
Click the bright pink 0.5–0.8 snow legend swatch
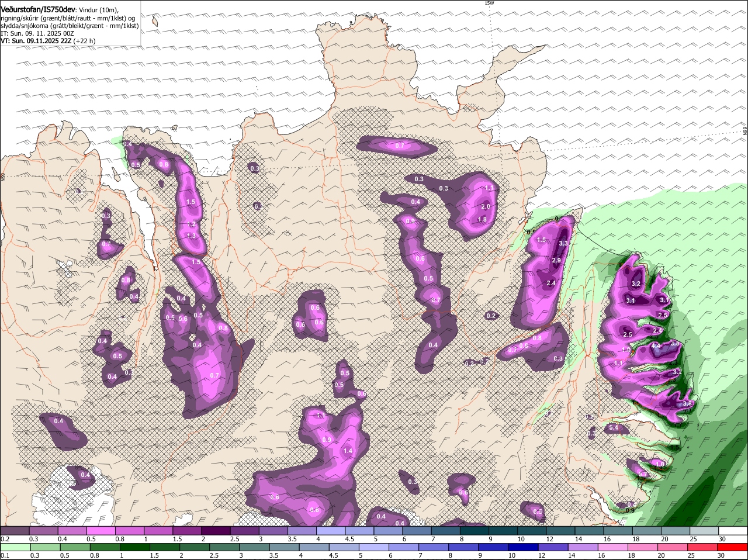[101, 531]
